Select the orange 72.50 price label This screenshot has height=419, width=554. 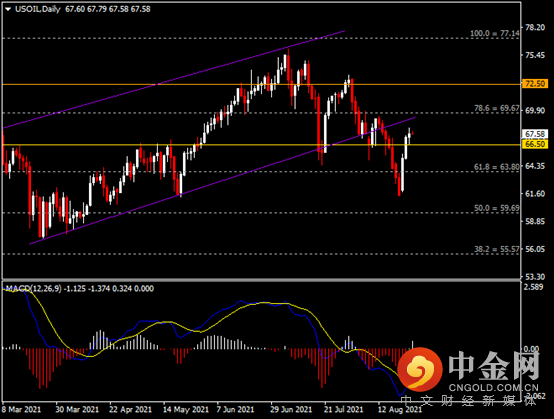tap(535, 84)
